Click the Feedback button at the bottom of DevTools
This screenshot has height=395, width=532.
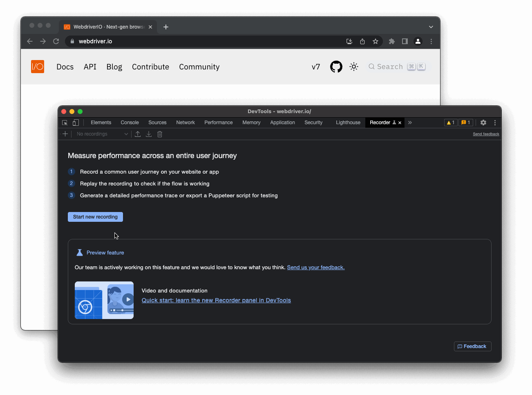tap(472, 346)
